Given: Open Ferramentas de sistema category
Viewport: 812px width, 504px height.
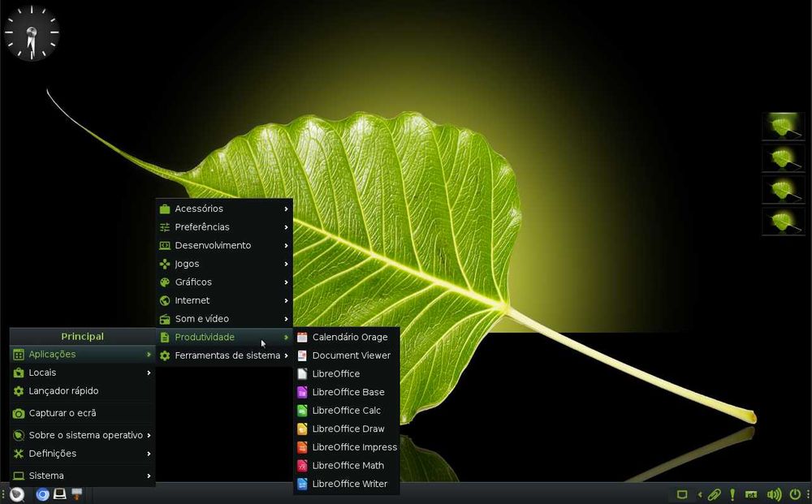Looking at the screenshot, I should [224, 355].
